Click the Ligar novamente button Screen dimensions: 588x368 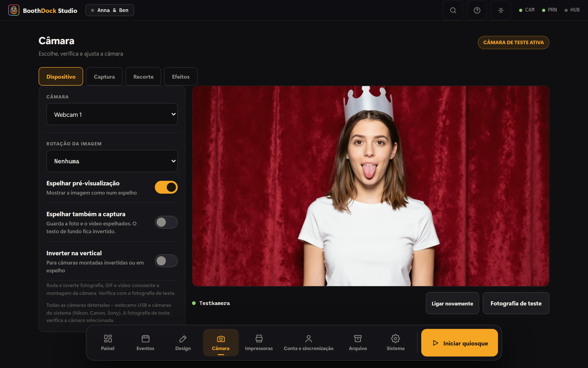(452, 303)
